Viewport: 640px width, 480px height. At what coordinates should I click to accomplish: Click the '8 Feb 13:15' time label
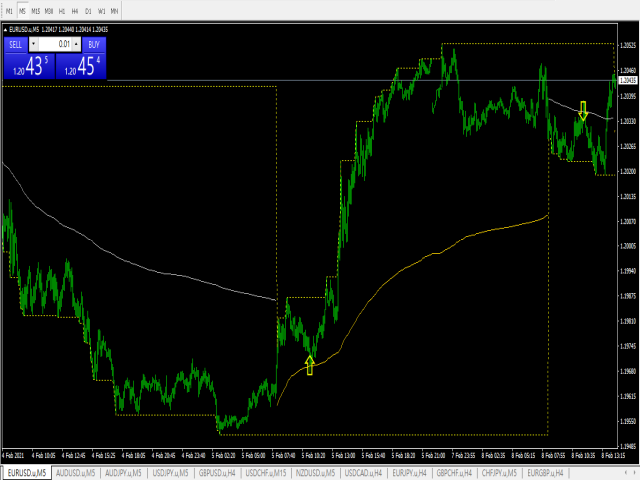[613, 455]
